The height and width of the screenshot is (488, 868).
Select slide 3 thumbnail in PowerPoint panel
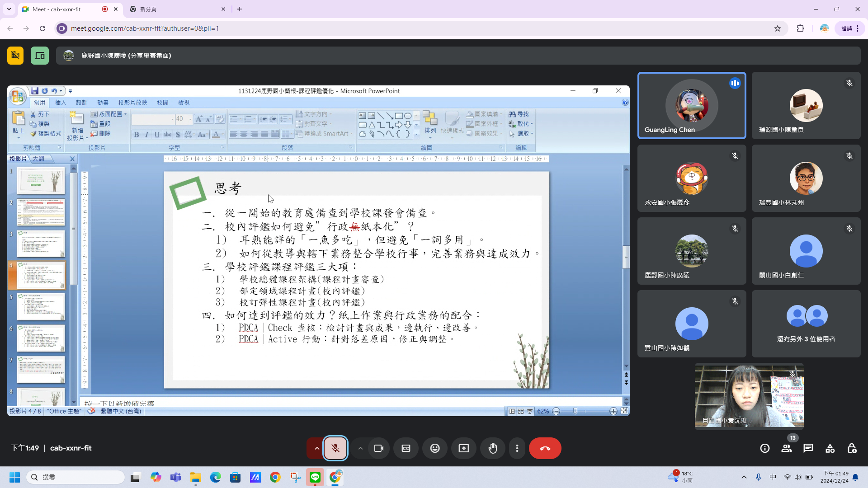point(41,244)
